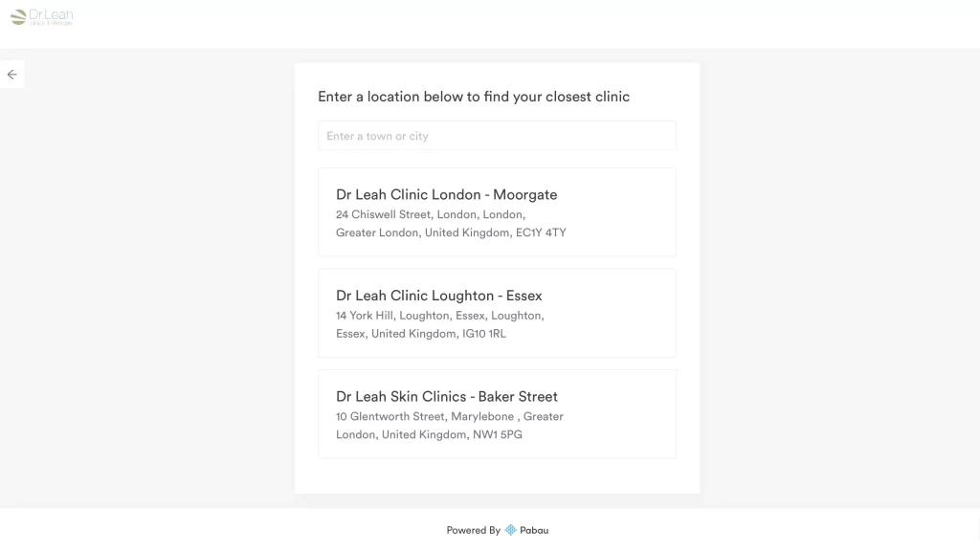Click the Pabau diamond logo icon

point(511,530)
